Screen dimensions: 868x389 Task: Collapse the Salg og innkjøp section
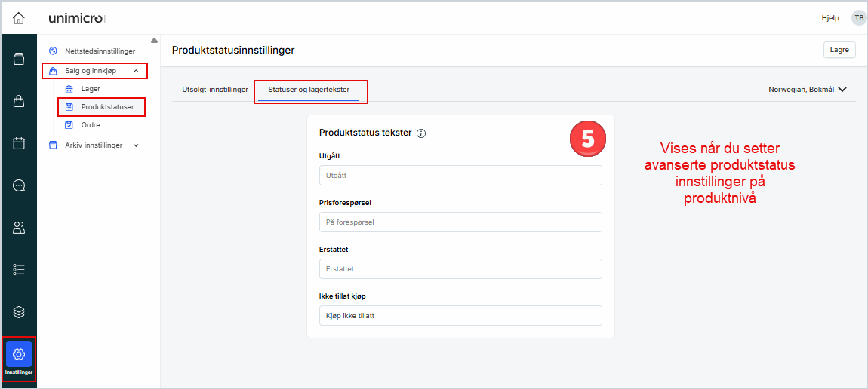tap(136, 71)
